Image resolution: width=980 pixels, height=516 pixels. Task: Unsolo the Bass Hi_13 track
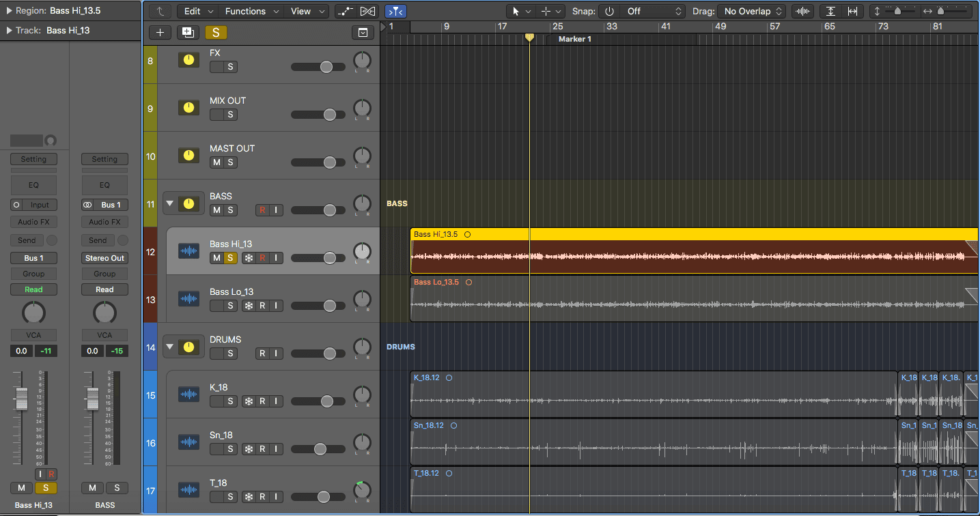pos(231,258)
